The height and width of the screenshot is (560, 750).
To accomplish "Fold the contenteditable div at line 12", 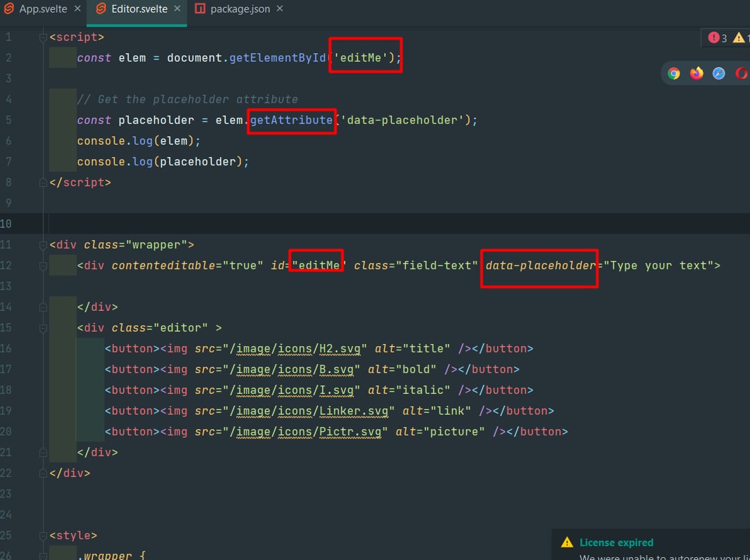I will click(x=42, y=266).
